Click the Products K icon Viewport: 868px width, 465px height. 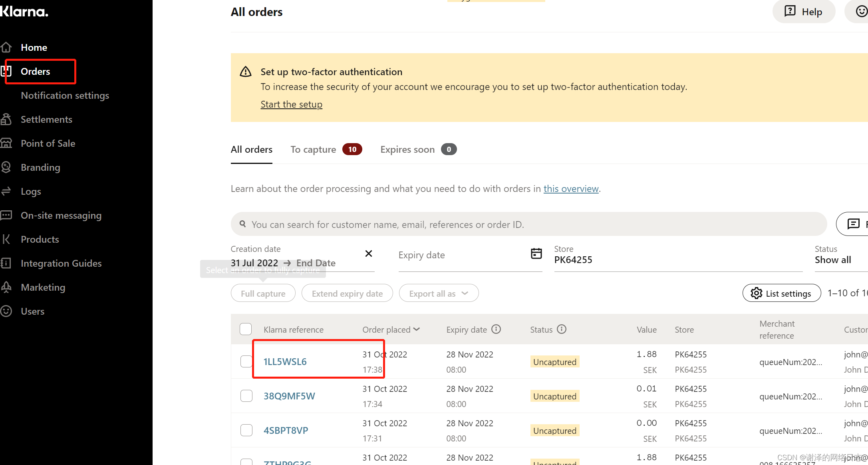point(6,239)
